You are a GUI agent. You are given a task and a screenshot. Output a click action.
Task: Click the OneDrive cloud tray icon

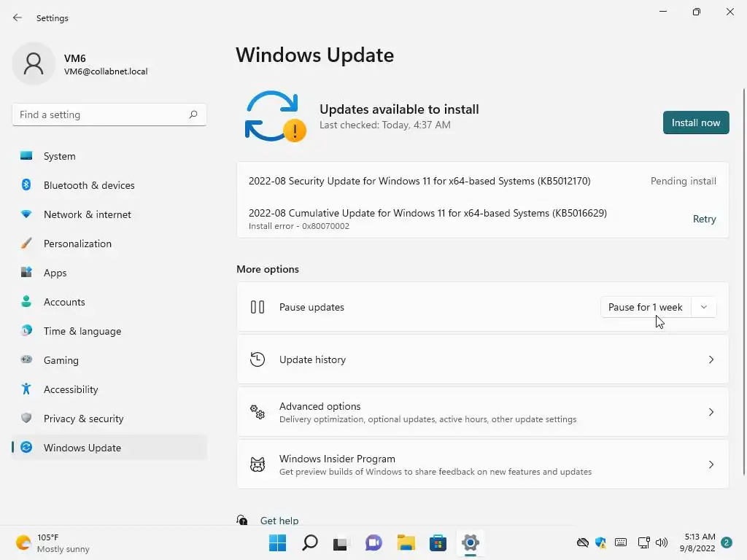[582, 542]
